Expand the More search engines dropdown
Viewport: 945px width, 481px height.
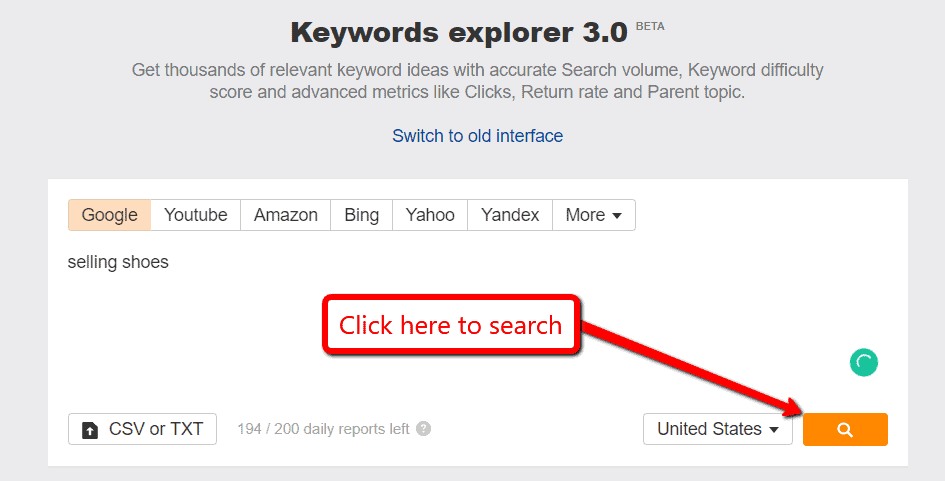(x=594, y=215)
